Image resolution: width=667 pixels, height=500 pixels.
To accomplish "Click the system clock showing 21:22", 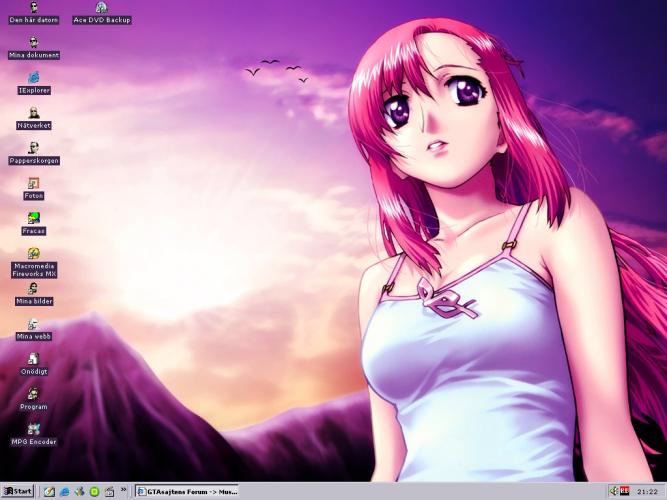I will (x=648, y=492).
